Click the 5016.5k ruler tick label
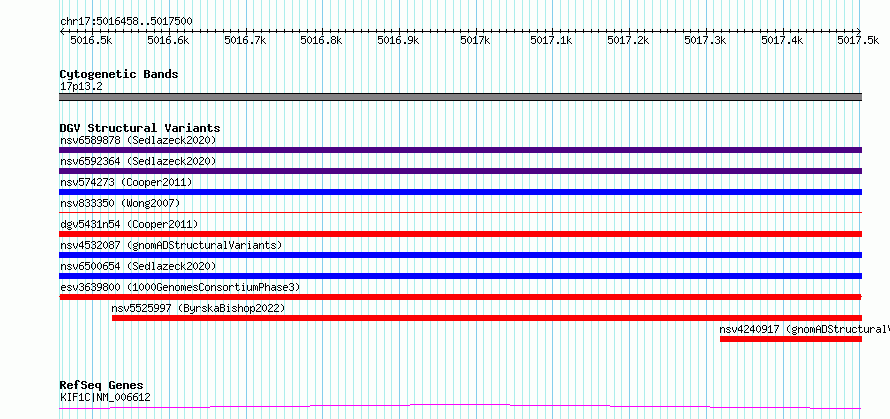 90,40
